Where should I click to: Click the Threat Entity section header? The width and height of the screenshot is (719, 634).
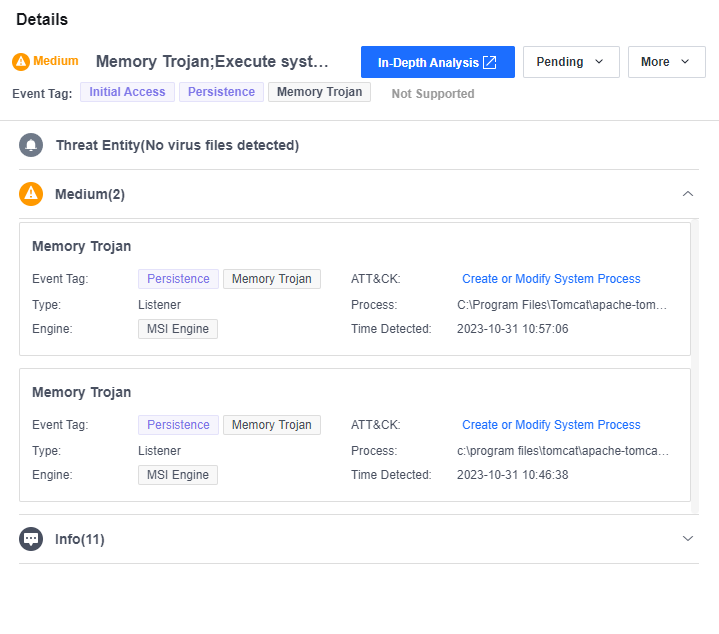coord(177,145)
